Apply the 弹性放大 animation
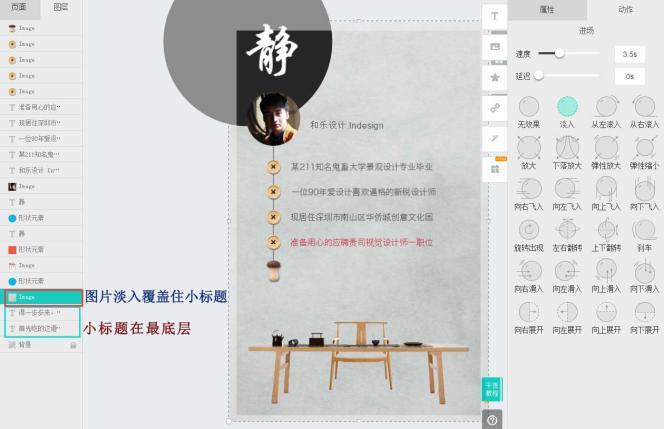The width and height of the screenshot is (664, 429). [x=606, y=153]
